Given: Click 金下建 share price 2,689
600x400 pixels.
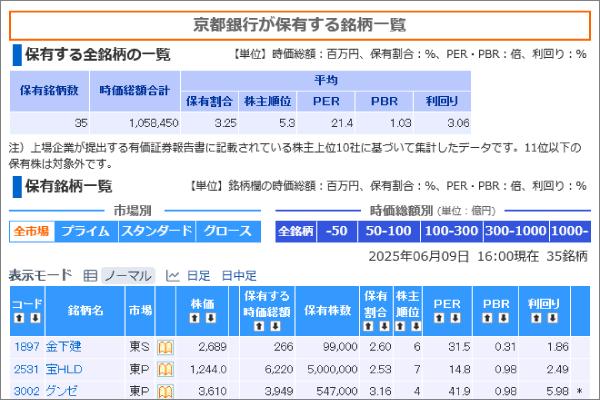Looking at the screenshot, I should [212, 347].
